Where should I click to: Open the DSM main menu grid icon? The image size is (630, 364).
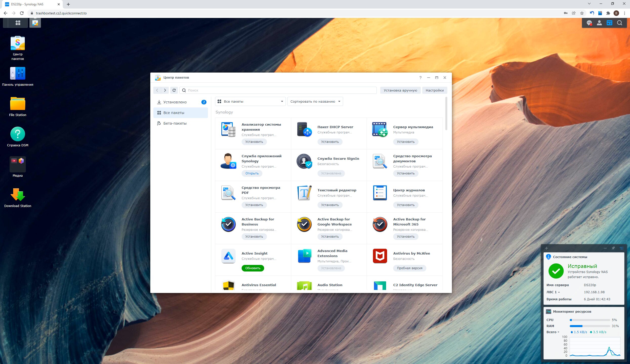pyautogui.click(x=18, y=23)
